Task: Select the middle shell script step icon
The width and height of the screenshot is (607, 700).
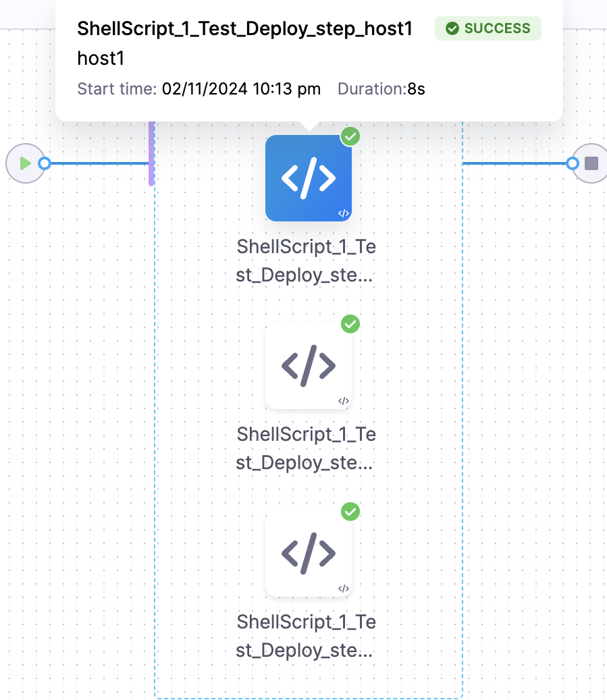Action: point(308,366)
